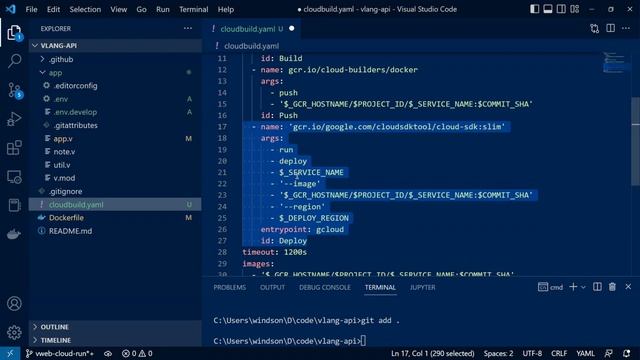
Task: Open the customize layout icon in title bar
Action: click(575, 9)
